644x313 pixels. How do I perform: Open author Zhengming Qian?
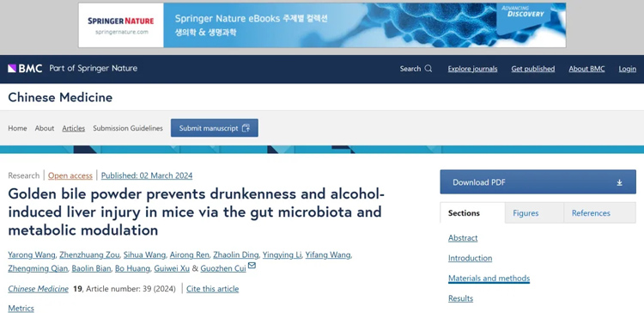38,268
